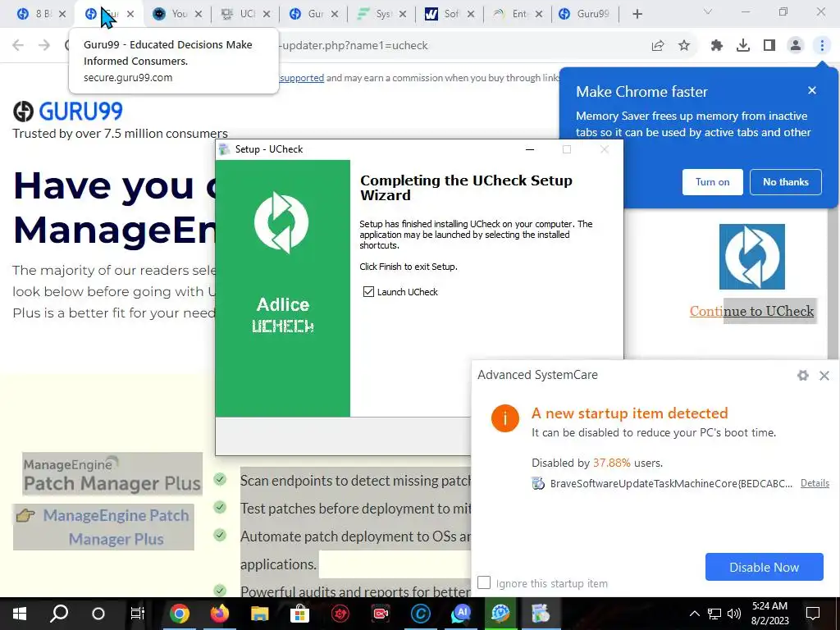This screenshot has height=630, width=840.
Task: Switch to the 'UC' browser tab
Action: click(245, 14)
